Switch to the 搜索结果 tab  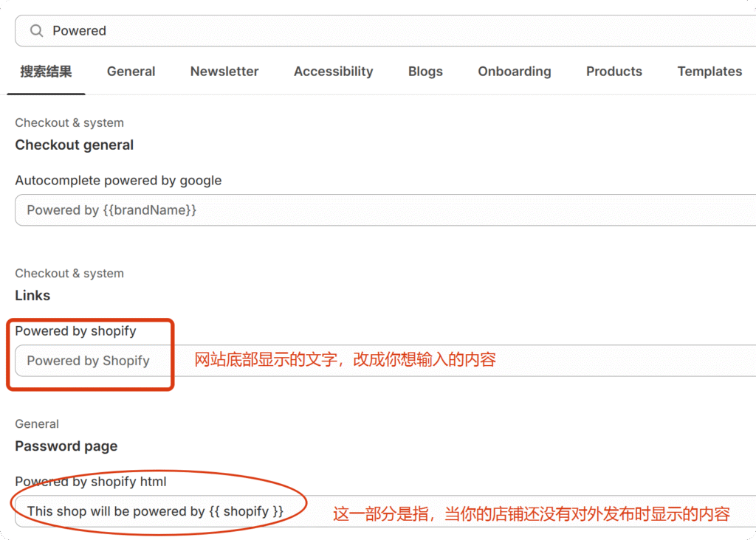point(47,72)
